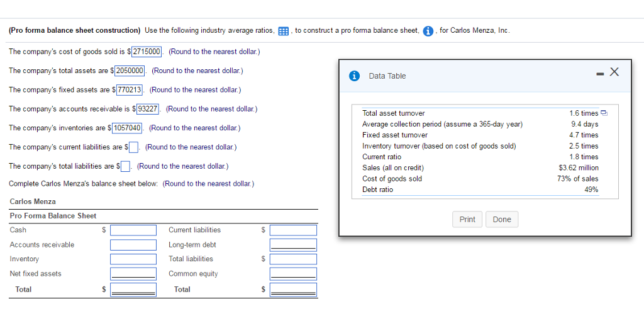This screenshot has height=311, width=644.
Task: Click the 'Debt ratio' row label
Action: click(x=377, y=189)
